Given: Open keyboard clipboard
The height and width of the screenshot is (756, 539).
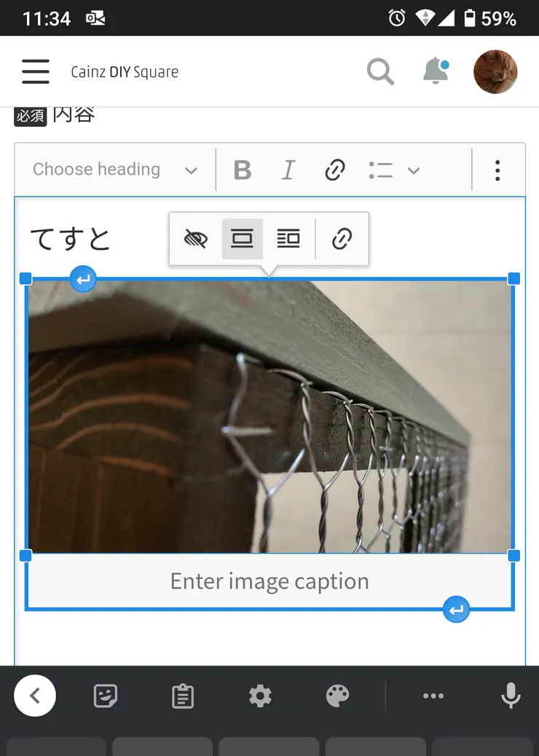Looking at the screenshot, I should click(x=182, y=696).
